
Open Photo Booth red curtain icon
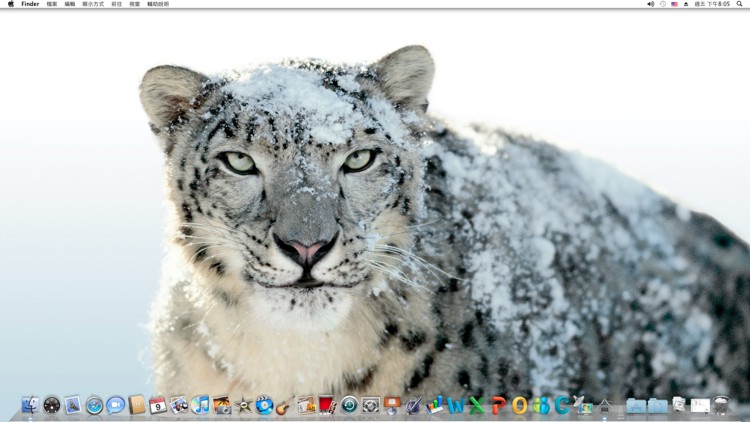tap(327, 405)
